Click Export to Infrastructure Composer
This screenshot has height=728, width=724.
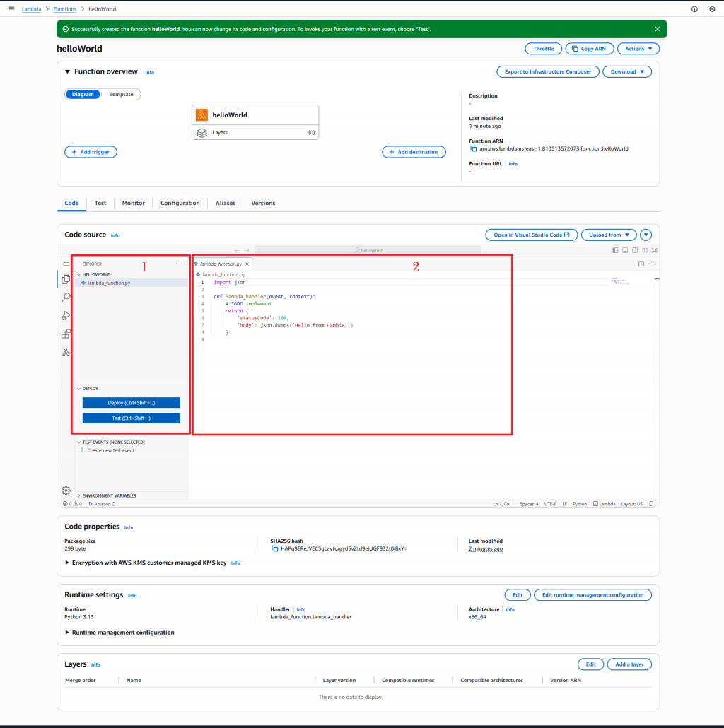(x=547, y=71)
